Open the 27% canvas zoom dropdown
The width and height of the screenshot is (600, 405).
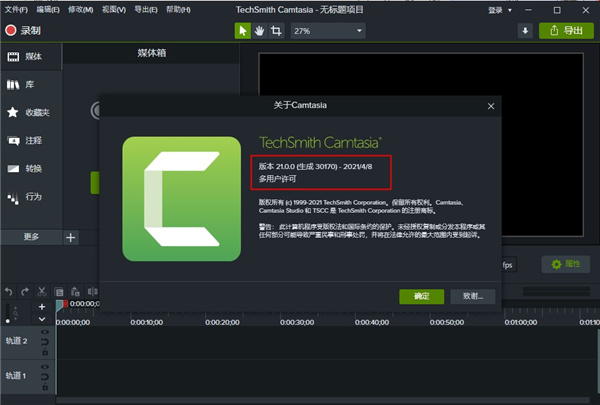[328, 31]
